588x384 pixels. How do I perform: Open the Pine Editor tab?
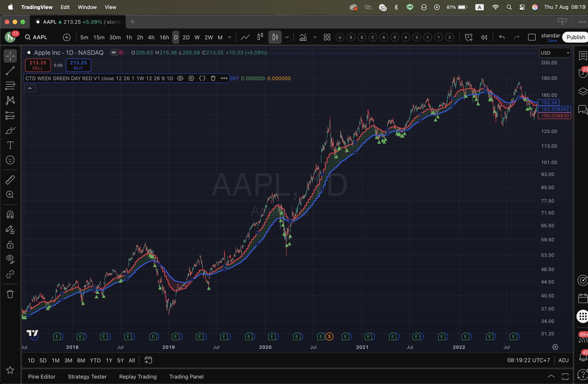[x=42, y=377]
